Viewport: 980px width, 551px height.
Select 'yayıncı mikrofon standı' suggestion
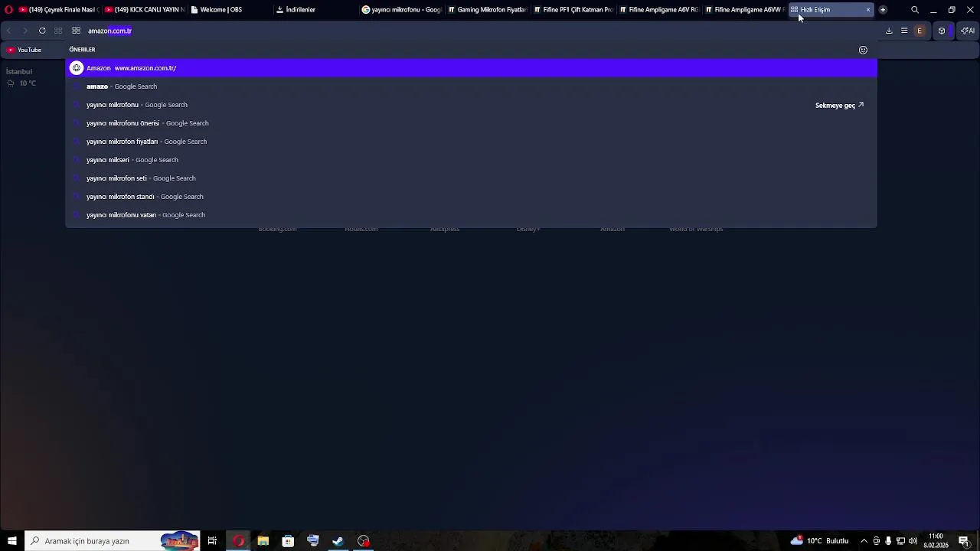coord(471,197)
